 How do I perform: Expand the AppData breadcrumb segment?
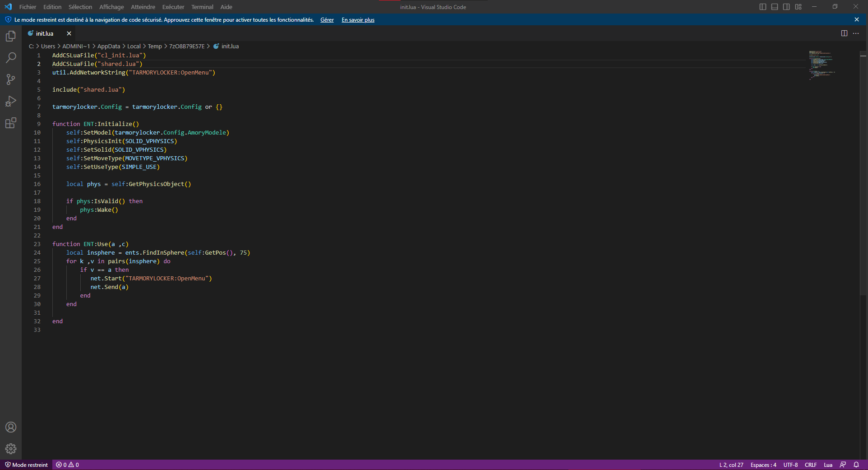[109, 46]
